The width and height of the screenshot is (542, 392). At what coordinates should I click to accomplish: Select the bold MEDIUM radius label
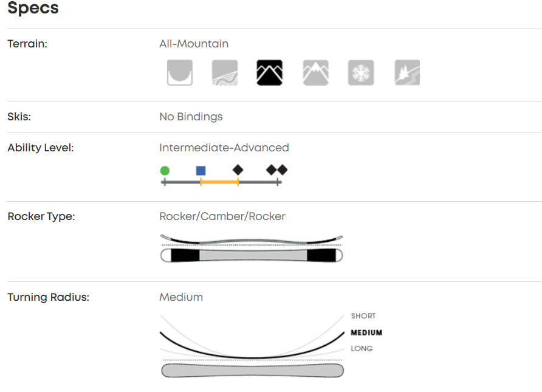point(366,332)
